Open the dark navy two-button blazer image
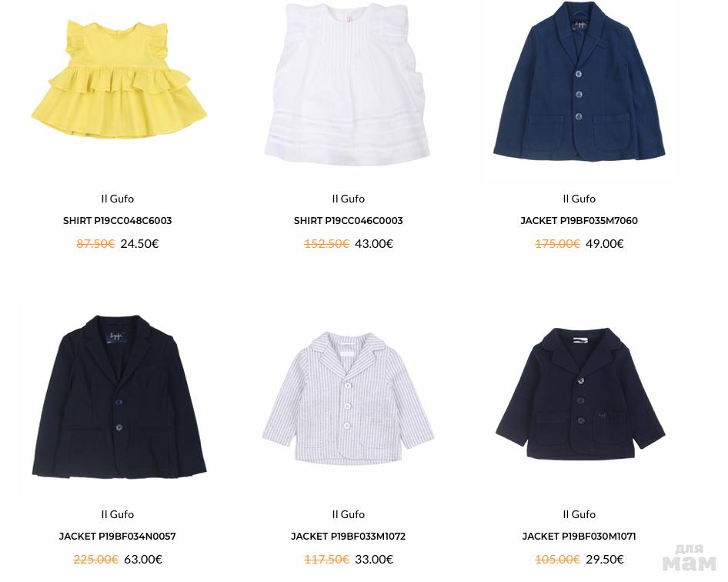The image size is (728, 582). [x=119, y=396]
